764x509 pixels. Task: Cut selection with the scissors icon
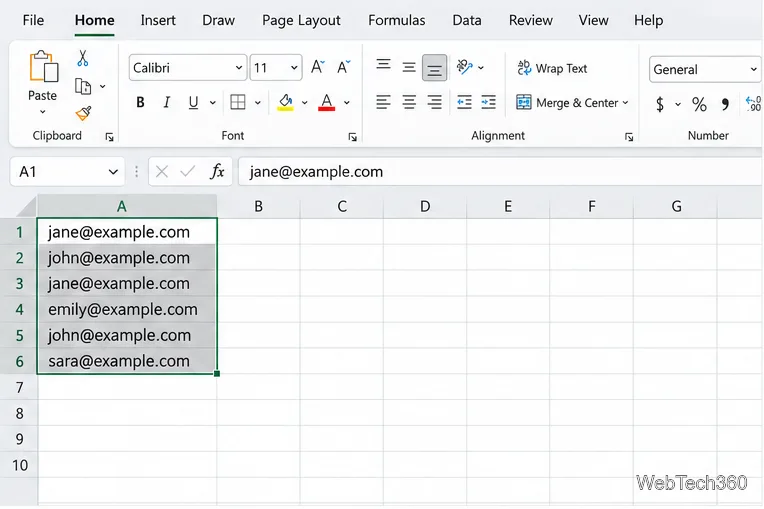coord(83,58)
